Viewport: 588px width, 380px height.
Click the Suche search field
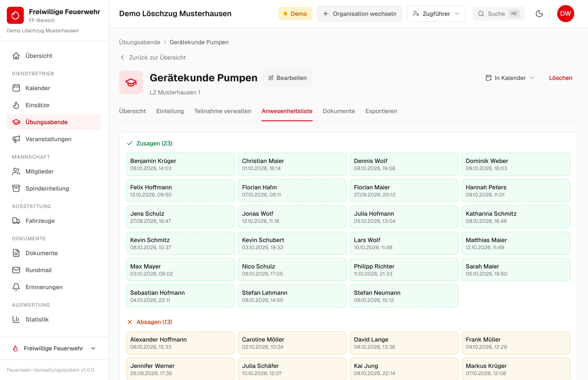(x=499, y=14)
